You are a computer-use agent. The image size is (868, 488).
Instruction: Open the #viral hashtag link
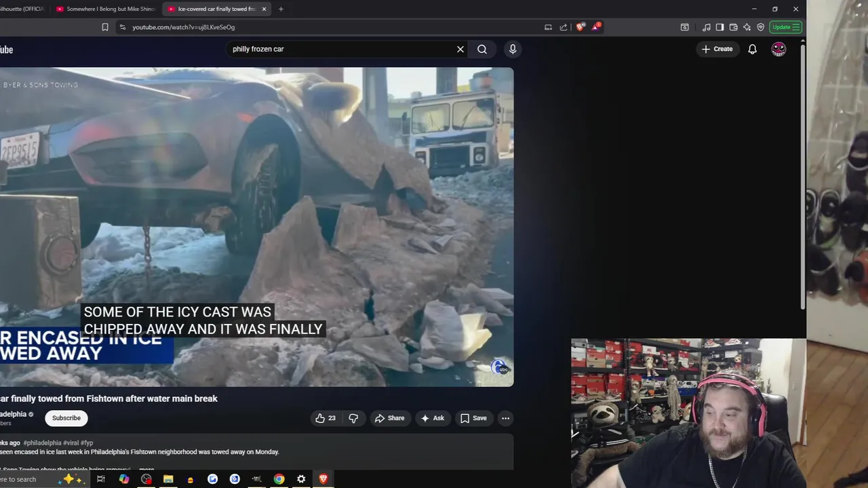pyautogui.click(x=71, y=443)
